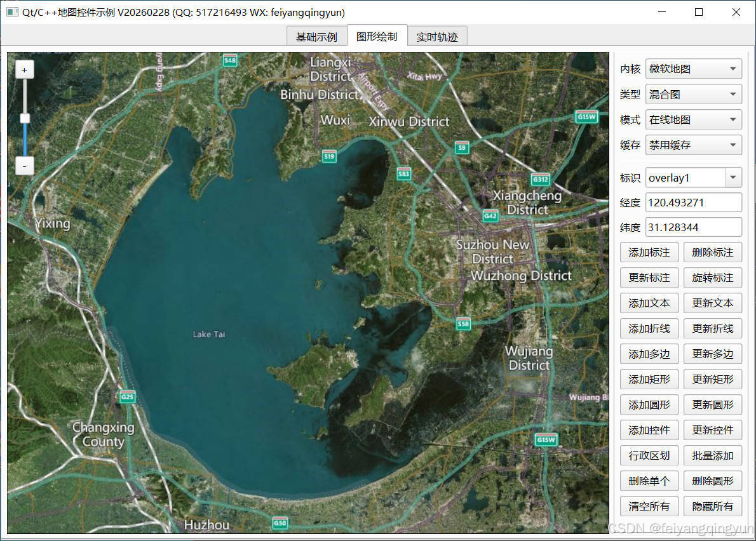Click the G25 road shield on map
Screen dimensions: 756x541
pyautogui.click(x=127, y=397)
